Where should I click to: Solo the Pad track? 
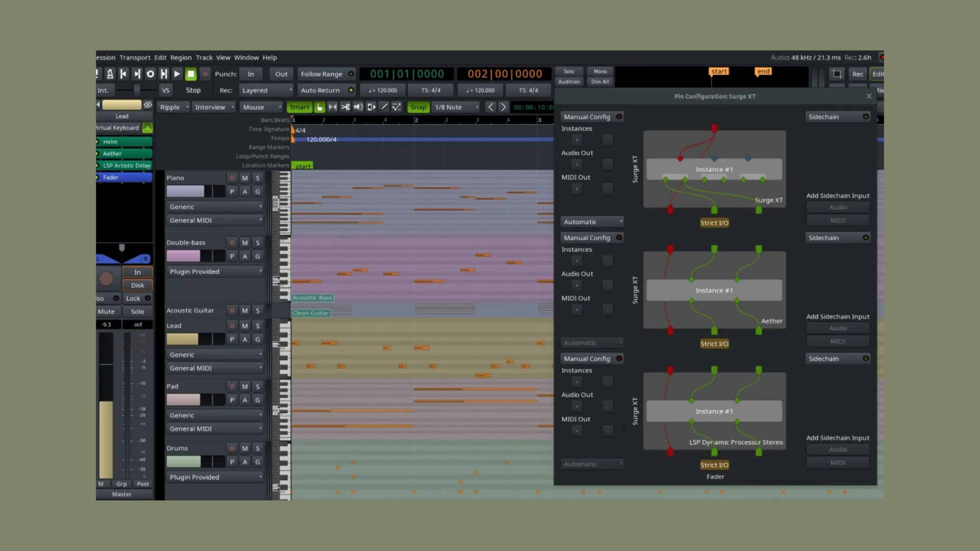click(258, 386)
